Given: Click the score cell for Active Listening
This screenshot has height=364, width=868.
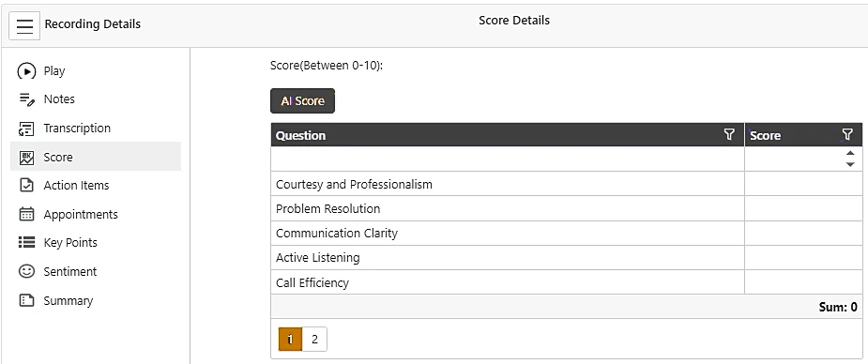Looking at the screenshot, I should tap(803, 257).
